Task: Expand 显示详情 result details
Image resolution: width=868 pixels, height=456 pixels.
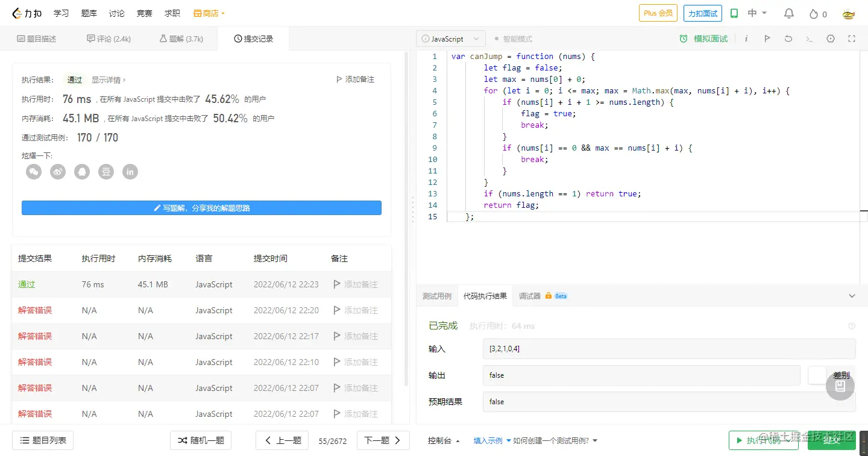Action: pos(108,80)
